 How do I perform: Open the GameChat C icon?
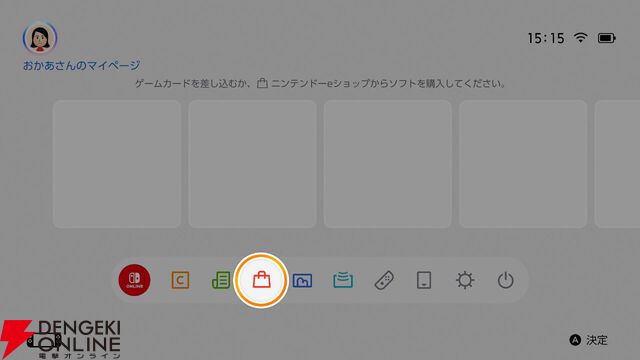pyautogui.click(x=180, y=280)
